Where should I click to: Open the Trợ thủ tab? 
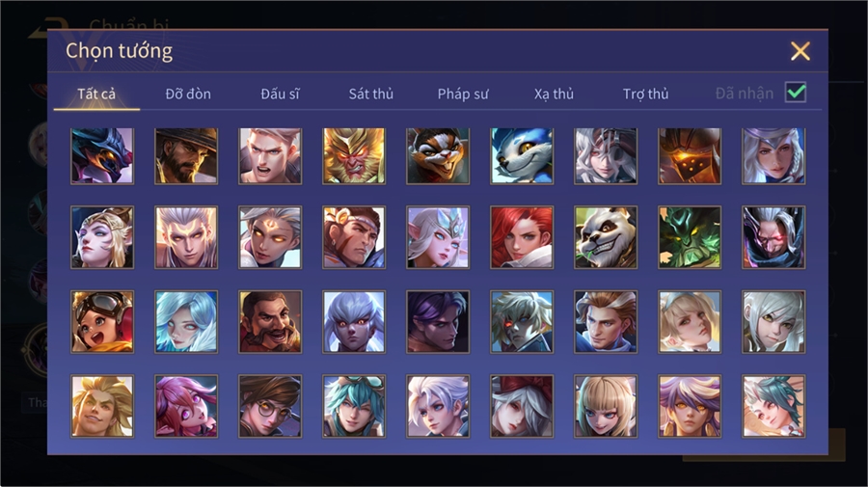tap(645, 95)
